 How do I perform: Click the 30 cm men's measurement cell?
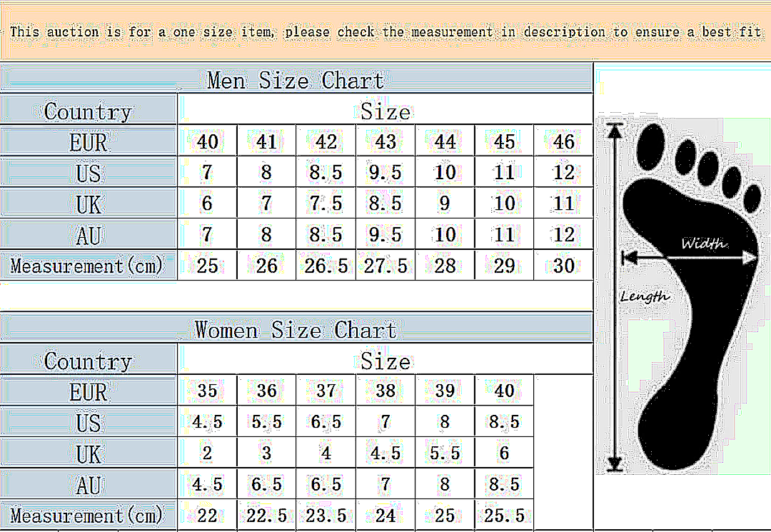563,266
